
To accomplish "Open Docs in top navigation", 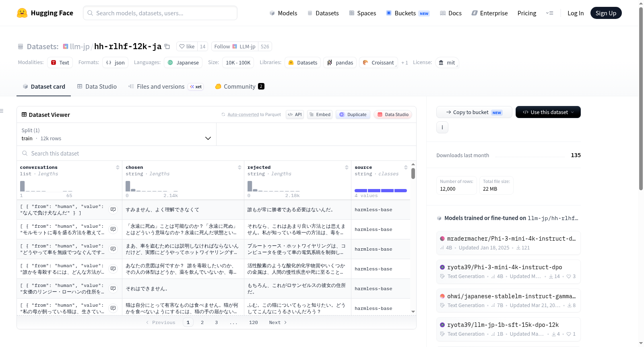I will 450,13.
